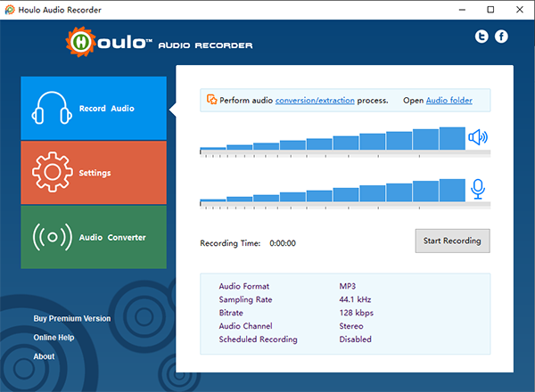The height and width of the screenshot is (392, 535).
Task: Click the headphones icon in Record Audio
Action: [x=52, y=108]
